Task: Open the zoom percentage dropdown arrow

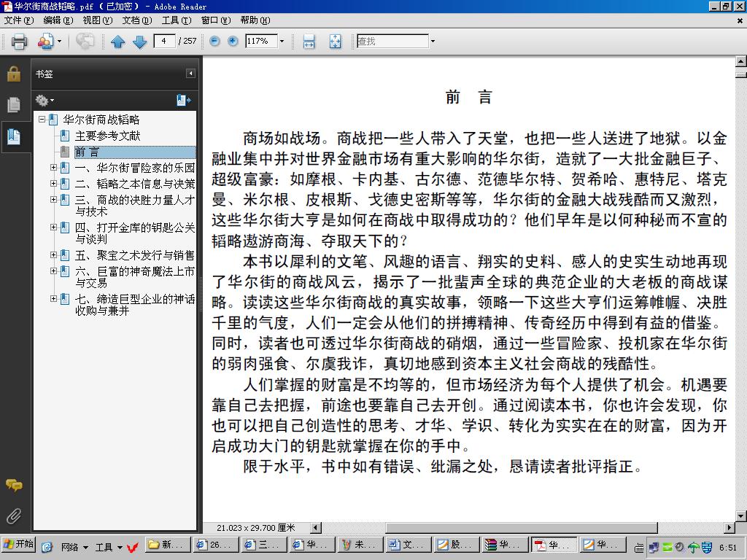Action: tap(282, 41)
